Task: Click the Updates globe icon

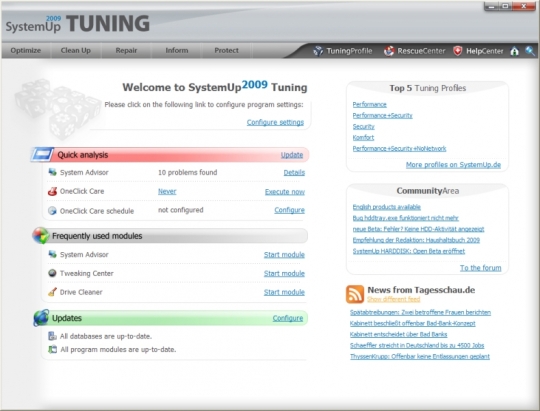Action: coord(41,318)
